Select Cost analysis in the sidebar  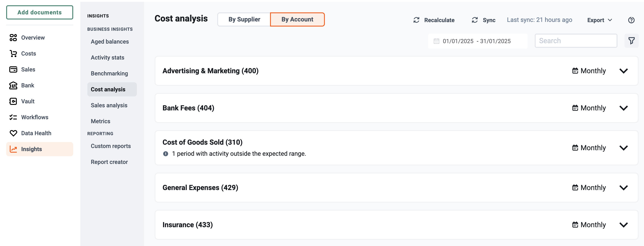click(112, 90)
